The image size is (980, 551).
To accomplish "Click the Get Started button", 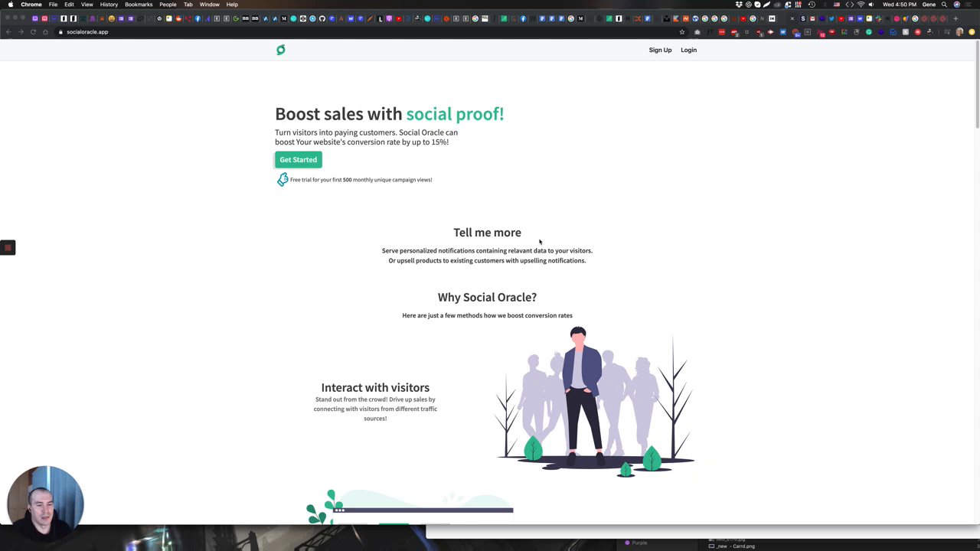I will point(298,159).
